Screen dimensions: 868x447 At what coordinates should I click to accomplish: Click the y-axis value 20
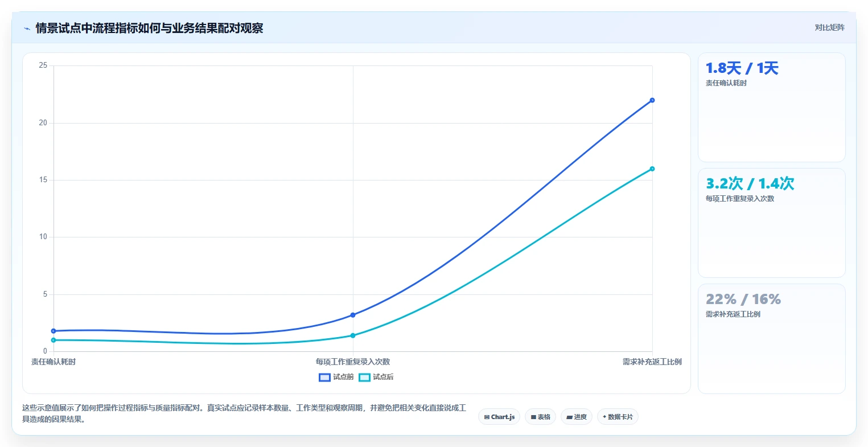pyautogui.click(x=43, y=123)
